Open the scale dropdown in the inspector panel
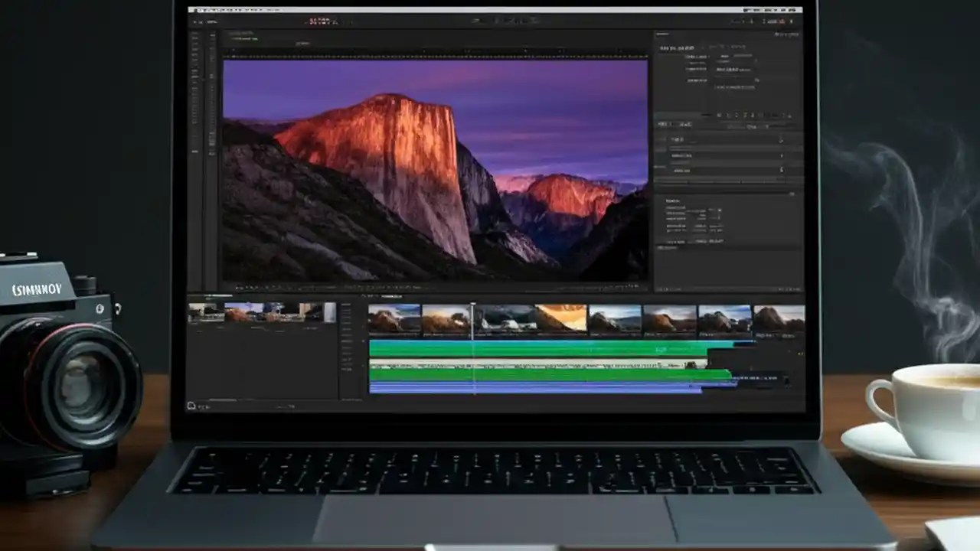 (781, 155)
